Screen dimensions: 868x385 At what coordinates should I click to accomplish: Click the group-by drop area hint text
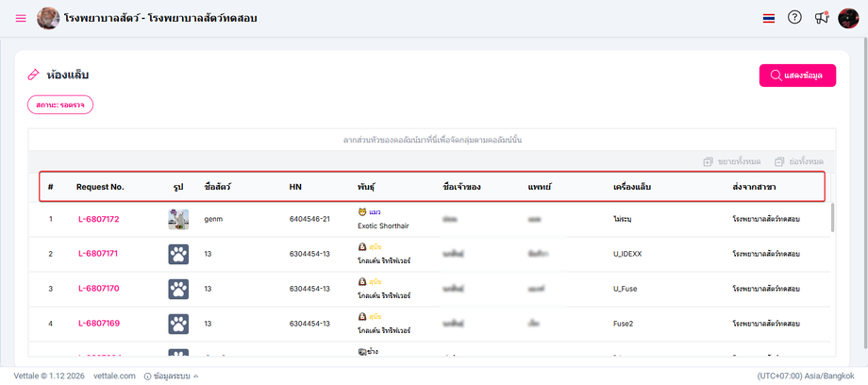[432, 141]
